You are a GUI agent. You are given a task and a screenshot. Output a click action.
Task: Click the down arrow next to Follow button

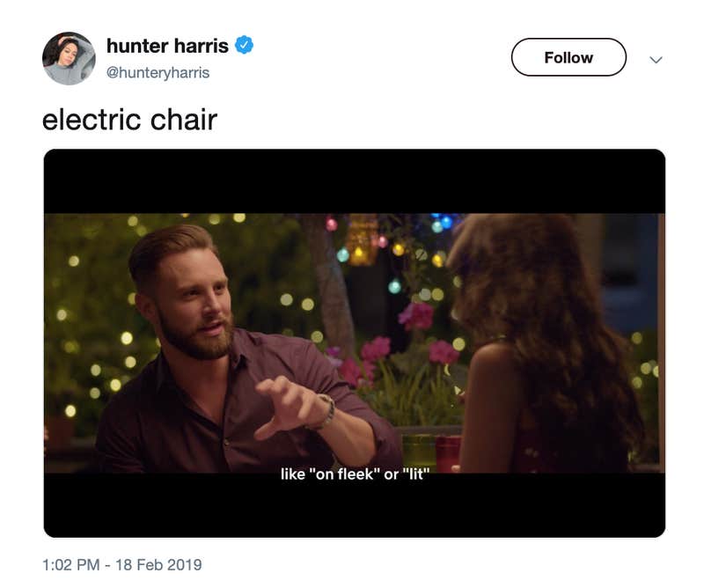[x=655, y=58]
